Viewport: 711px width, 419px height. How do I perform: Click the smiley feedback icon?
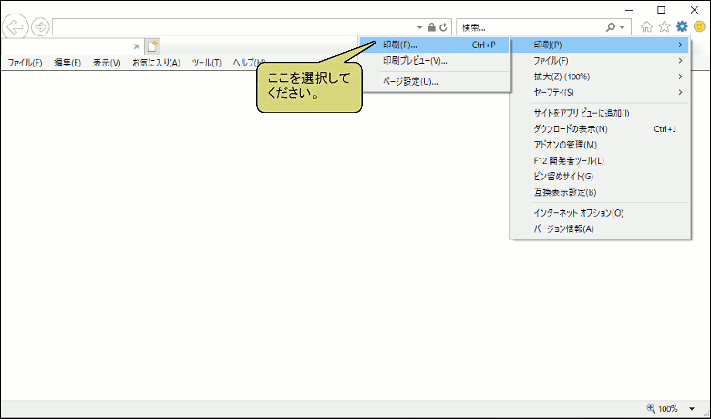point(698,27)
